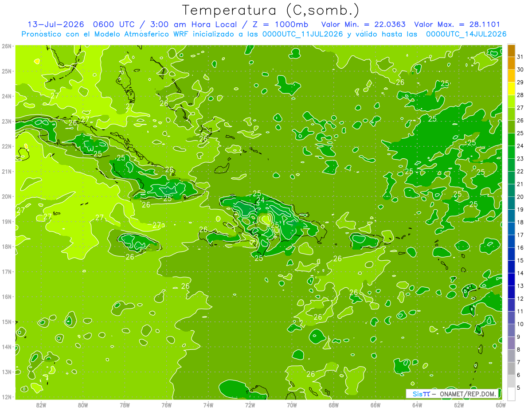This screenshot has width=532, height=411.
Task: Click the "12N" latitude axis label
Action: tap(7, 397)
